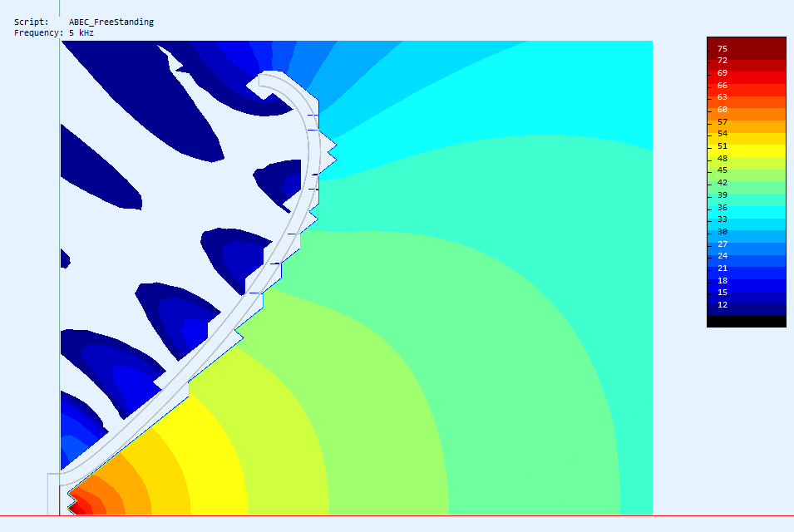Select the legend band labeled 39
This screenshot has height=532, width=794.
747,200
